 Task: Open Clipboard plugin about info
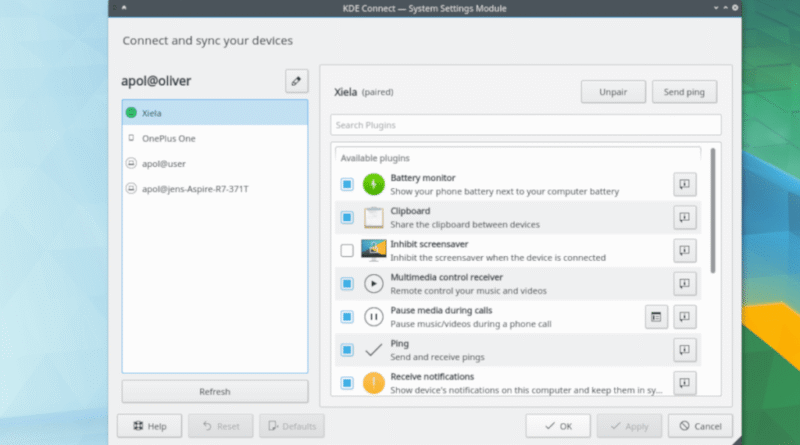coord(685,217)
